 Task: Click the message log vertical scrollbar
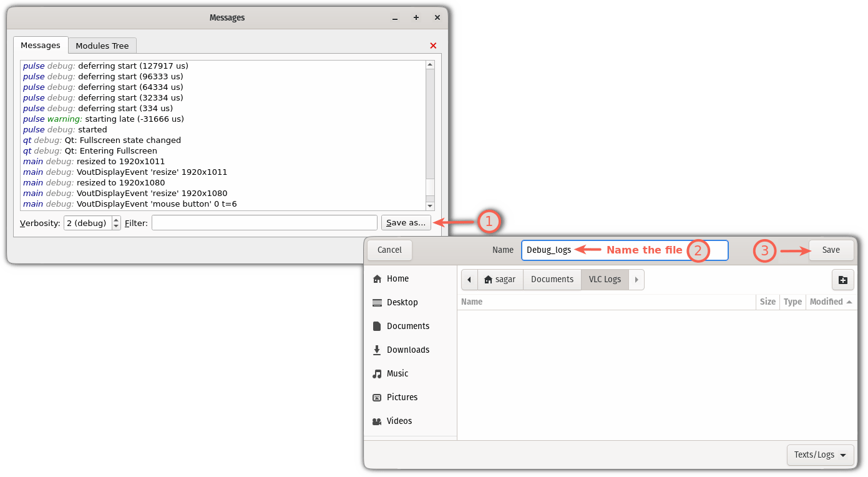coord(430,135)
